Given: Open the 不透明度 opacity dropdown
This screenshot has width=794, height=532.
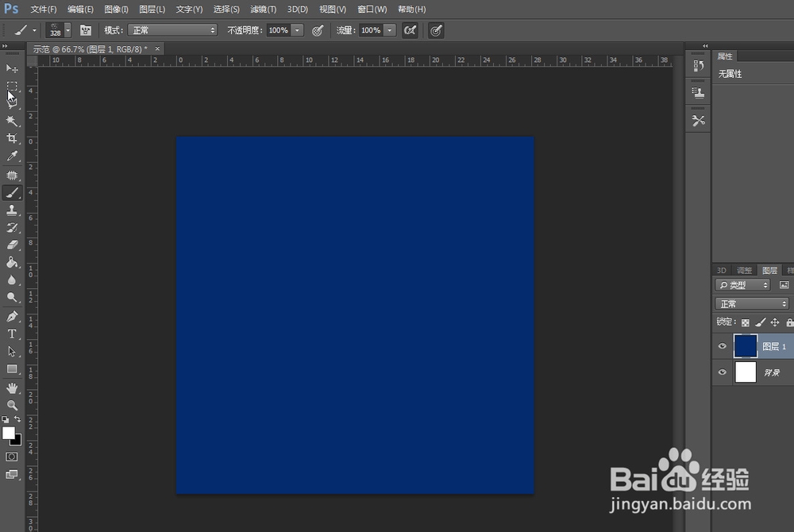Looking at the screenshot, I should (x=298, y=30).
